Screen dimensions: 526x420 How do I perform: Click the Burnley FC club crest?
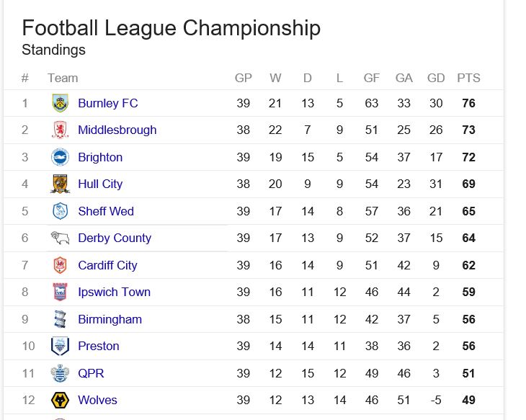point(61,103)
